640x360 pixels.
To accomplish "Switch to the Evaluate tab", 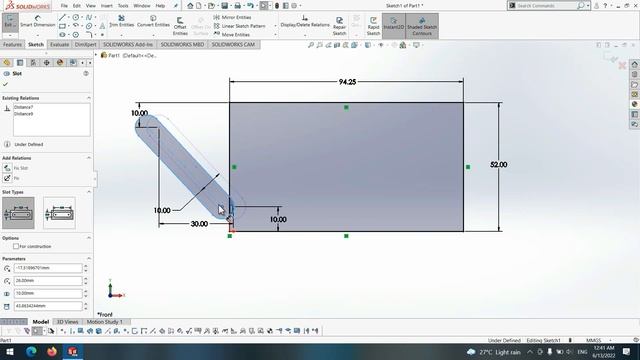I will 60,44.
